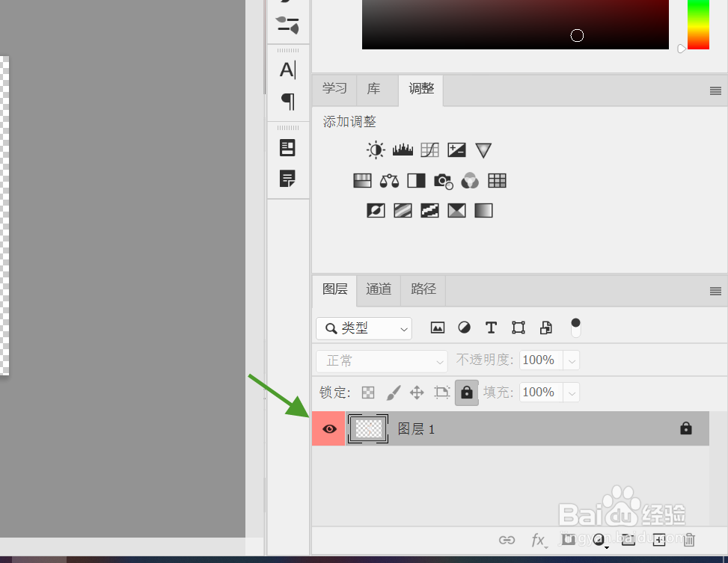Image resolution: width=728 pixels, height=563 pixels.
Task: Add an Exposure adjustment
Action: (x=456, y=150)
